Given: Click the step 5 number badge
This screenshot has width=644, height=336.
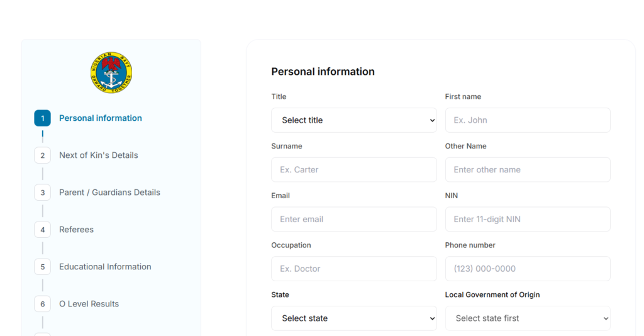Looking at the screenshot, I should (43, 267).
